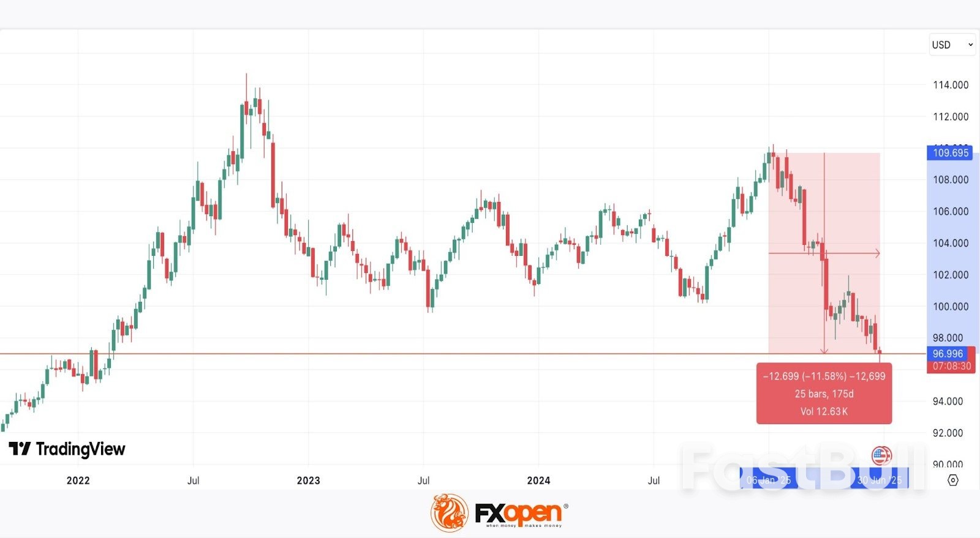Select the 30 Jun '25 date label

click(x=880, y=480)
